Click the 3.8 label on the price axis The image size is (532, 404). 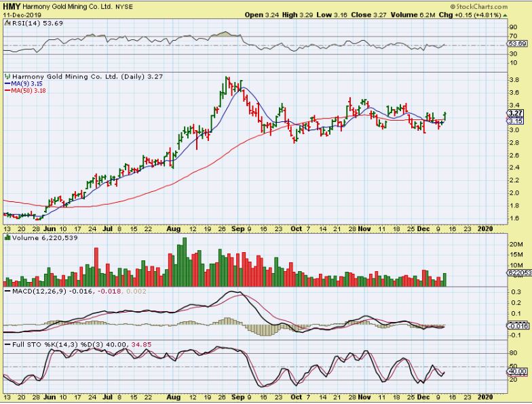pos(514,80)
